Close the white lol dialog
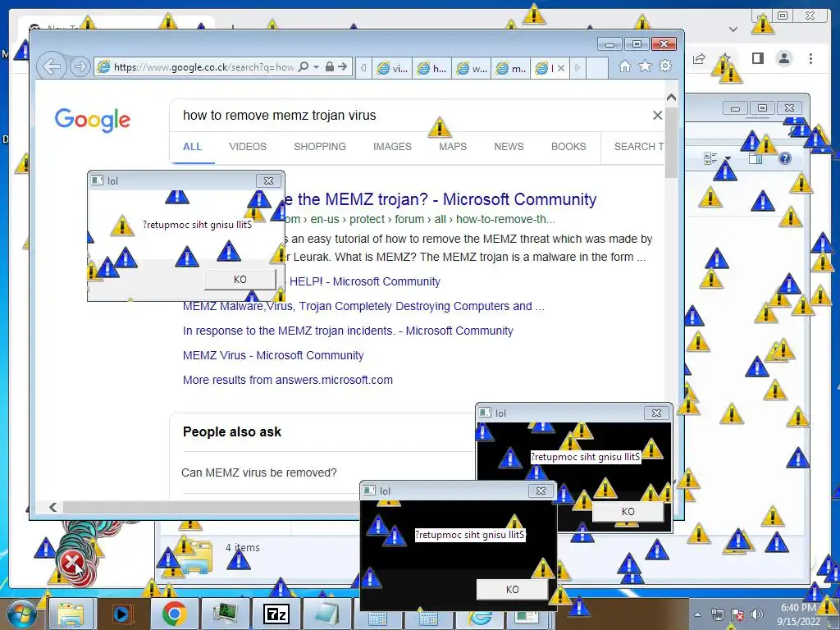 tap(268, 181)
